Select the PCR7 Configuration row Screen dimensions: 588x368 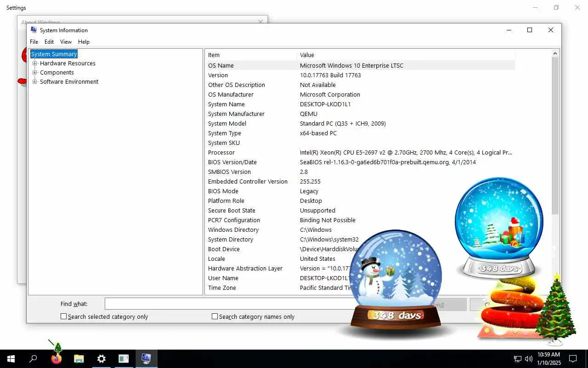(360, 220)
